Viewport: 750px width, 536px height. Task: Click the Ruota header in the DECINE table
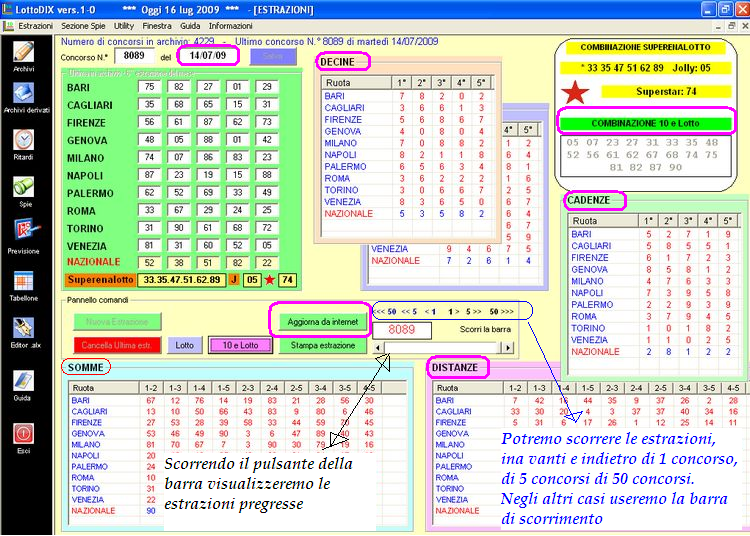tap(356, 83)
